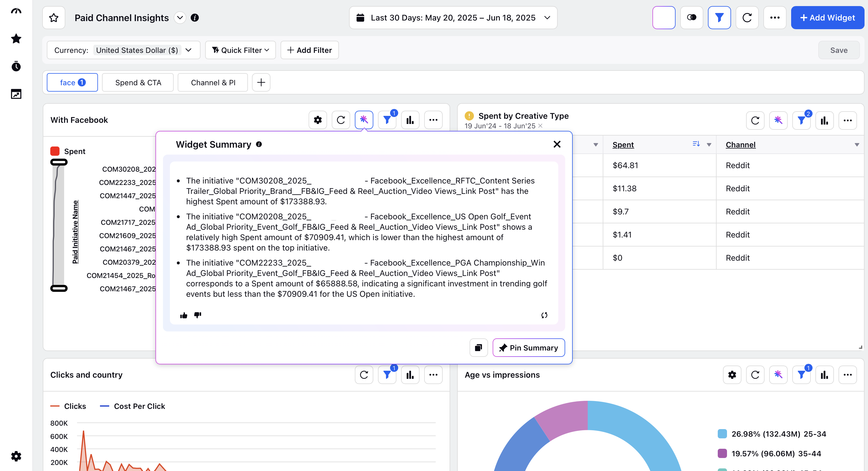This screenshot has width=868, height=471.
Task: Open more options of With Facebook widget
Action: [x=433, y=120]
